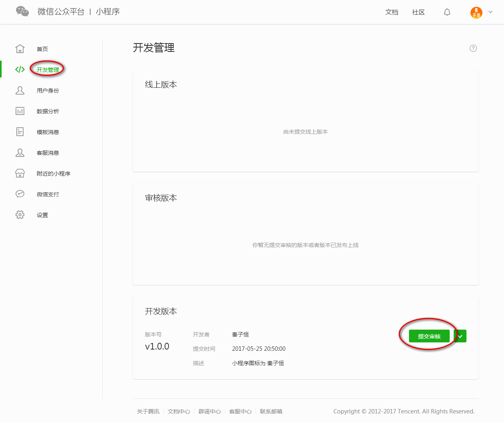Image resolution: width=504 pixels, height=423 pixels.
Task: Click the document icon for 模板消息
Action: pos(20,132)
